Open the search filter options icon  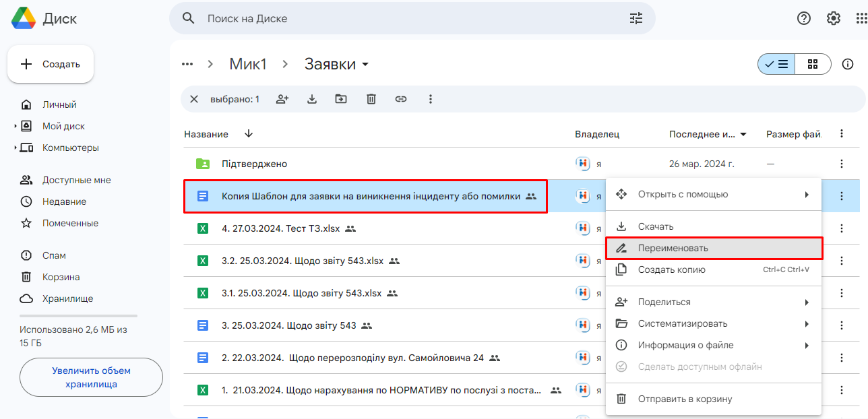pyautogui.click(x=636, y=18)
